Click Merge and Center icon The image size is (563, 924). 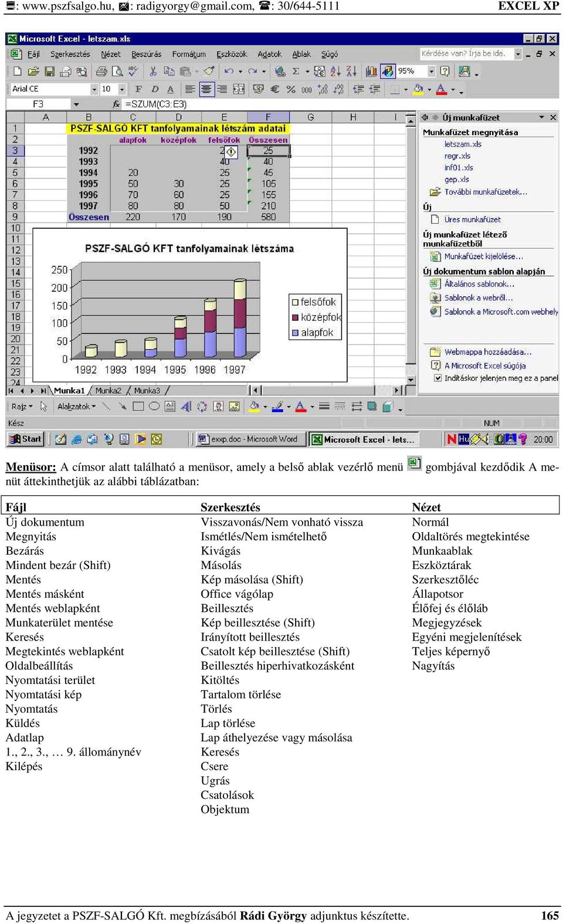[239, 89]
